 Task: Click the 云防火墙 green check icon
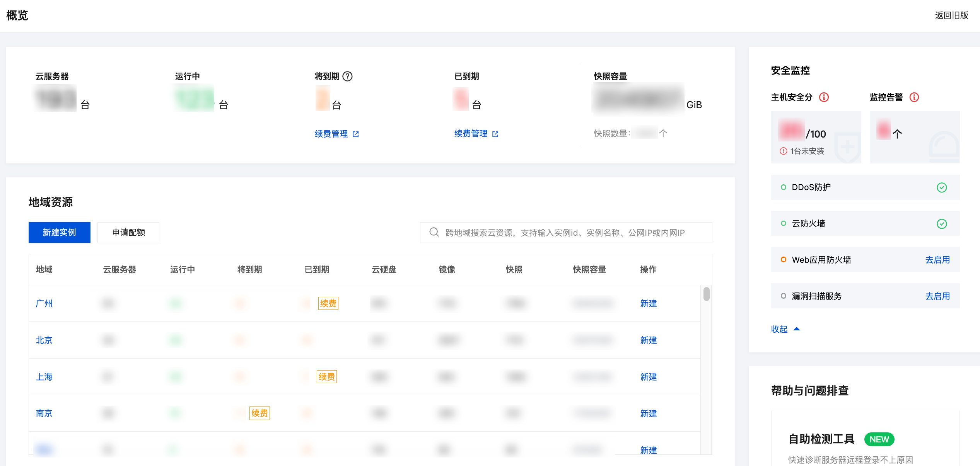pyautogui.click(x=942, y=224)
